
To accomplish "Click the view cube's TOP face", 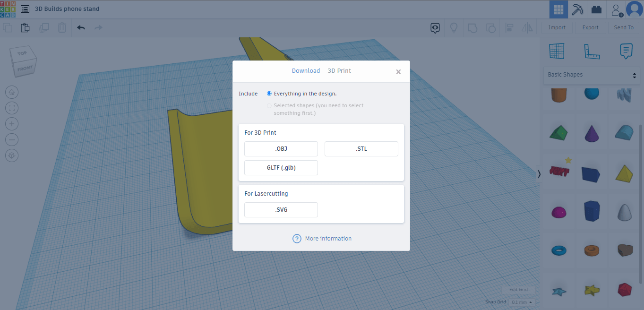I will click(22, 53).
